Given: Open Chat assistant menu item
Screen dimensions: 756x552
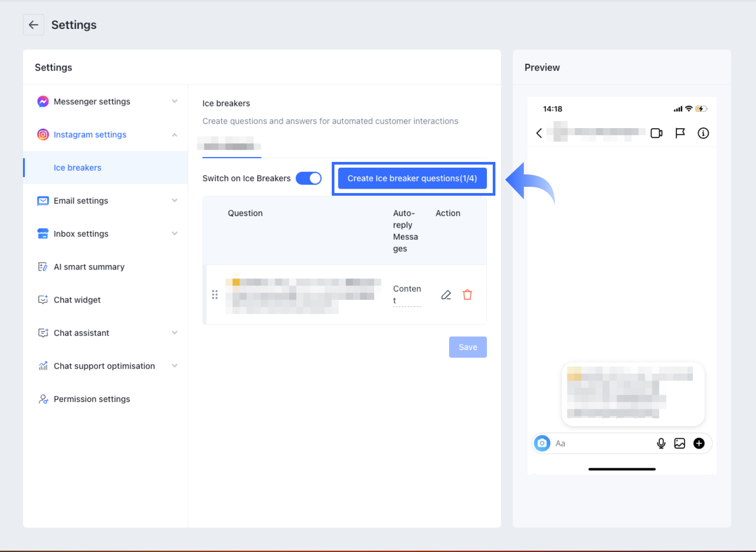Looking at the screenshot, I should [105, 333].
